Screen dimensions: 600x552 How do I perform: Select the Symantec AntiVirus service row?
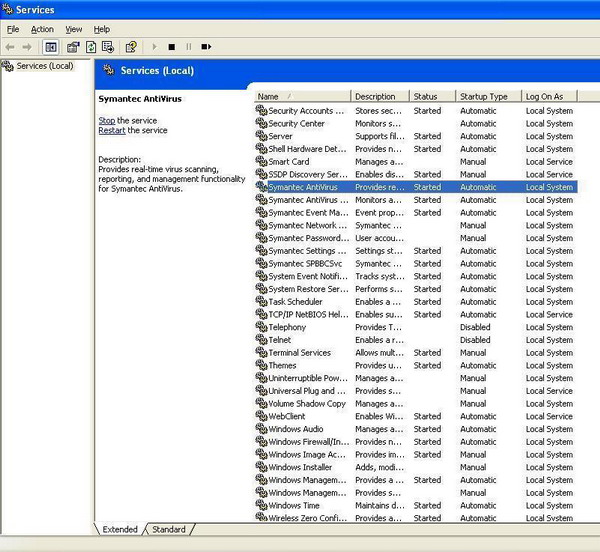point(416,187)
